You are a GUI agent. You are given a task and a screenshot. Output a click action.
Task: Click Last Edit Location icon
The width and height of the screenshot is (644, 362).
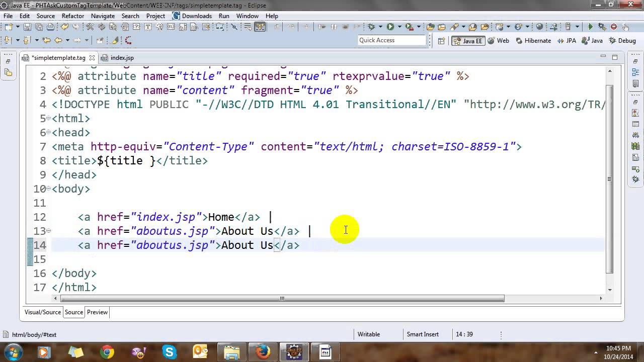[x=46, y=40]
